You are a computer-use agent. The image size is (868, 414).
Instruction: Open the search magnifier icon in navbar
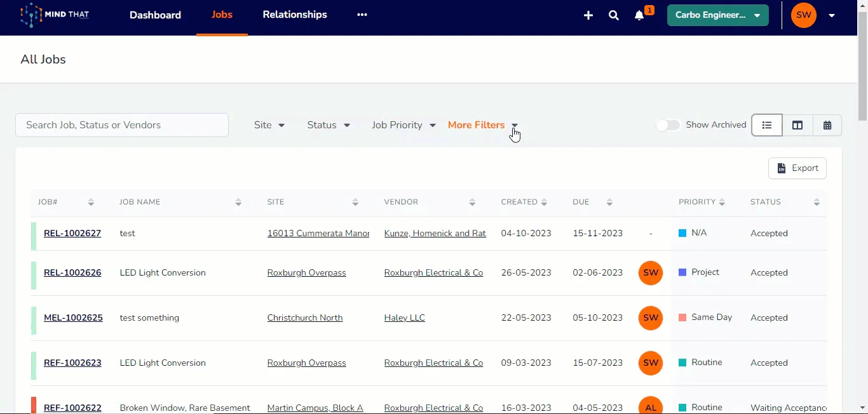pos(614,15)
